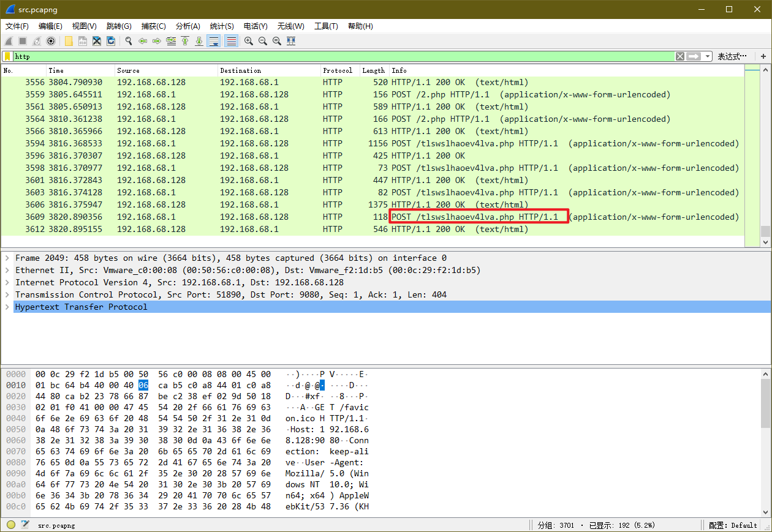
Task: Expand the Internet Protocol Version 4 row
Action: click(7, 282)
